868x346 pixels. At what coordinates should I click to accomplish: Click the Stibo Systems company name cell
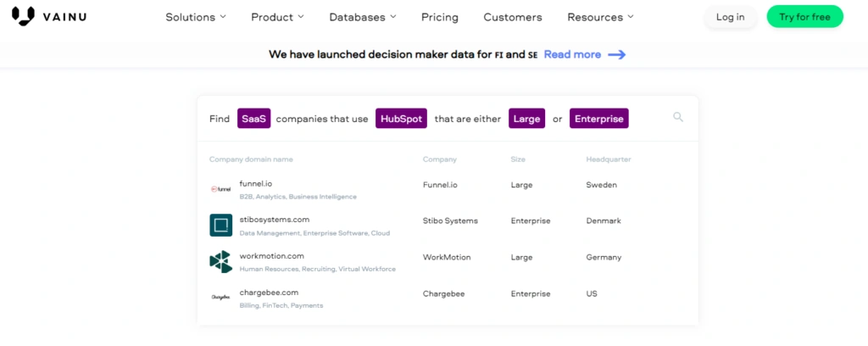(x=450, y=220)
